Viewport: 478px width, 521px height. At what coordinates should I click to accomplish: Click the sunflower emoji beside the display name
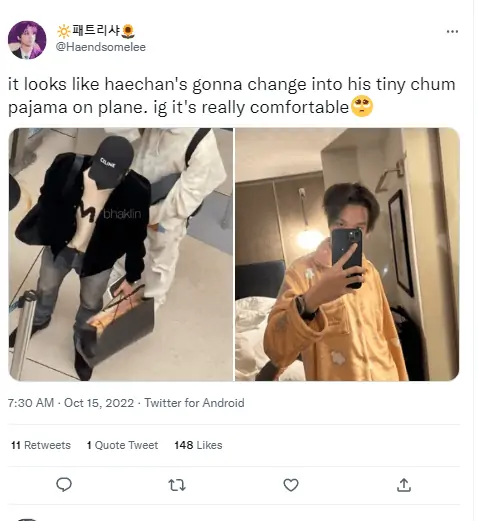pyautogui.click(x=128, y=31)
